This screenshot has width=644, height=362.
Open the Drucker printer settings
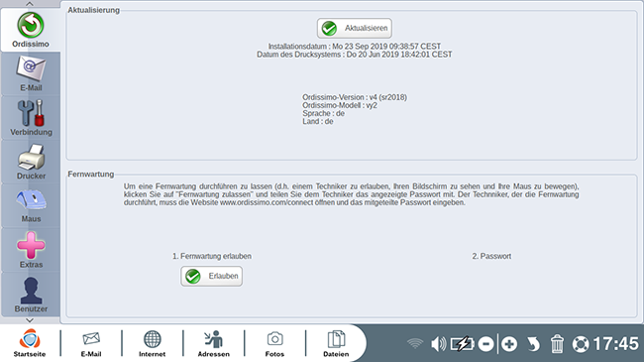[x=31, y=162]
